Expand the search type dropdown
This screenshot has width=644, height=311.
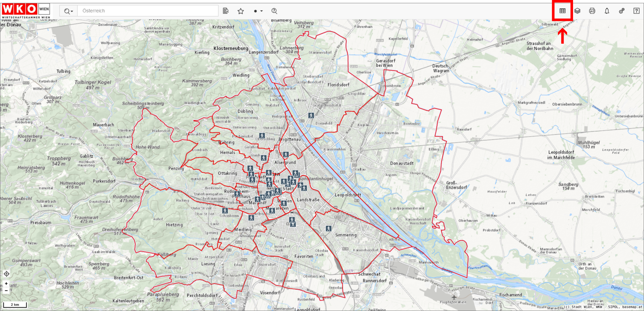pos(68,11)
